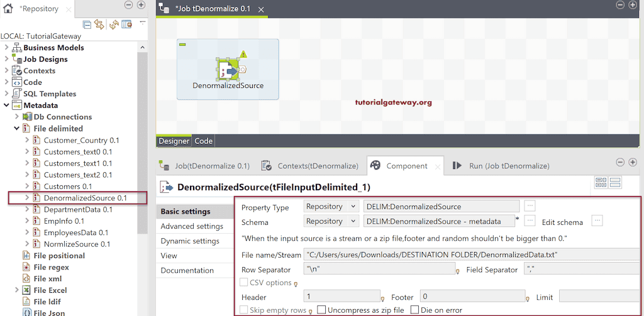The width and height of the screenshot is (644, 316).
Task: Click the SQL Templates scroll icon
Action: click(x=17, y=94)
